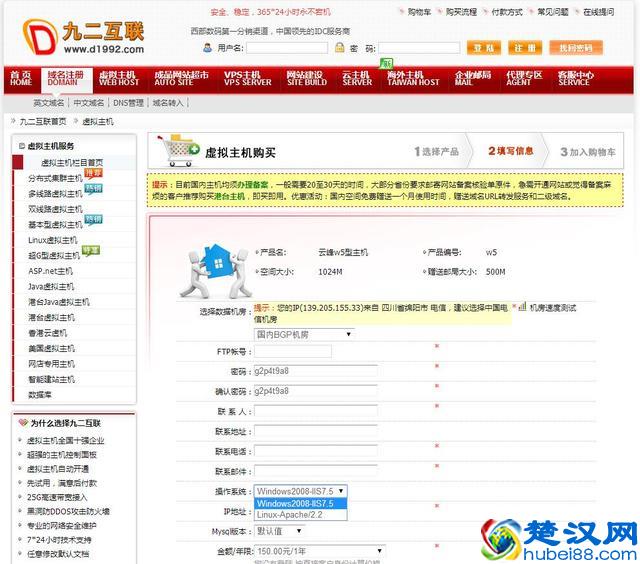Open the 操作系统 dropdown showing Windows2008-IIS7.5

pyautogui.click(x=300, y=491)
